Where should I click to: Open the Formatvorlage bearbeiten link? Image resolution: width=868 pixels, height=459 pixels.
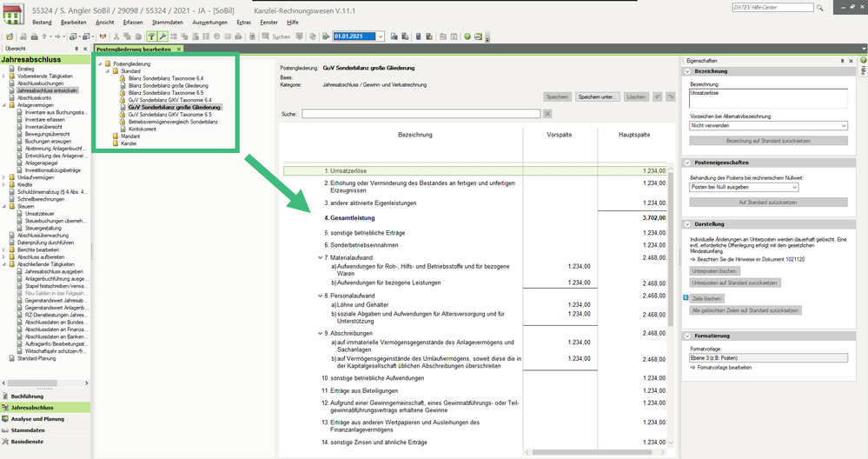pos(724,368)
